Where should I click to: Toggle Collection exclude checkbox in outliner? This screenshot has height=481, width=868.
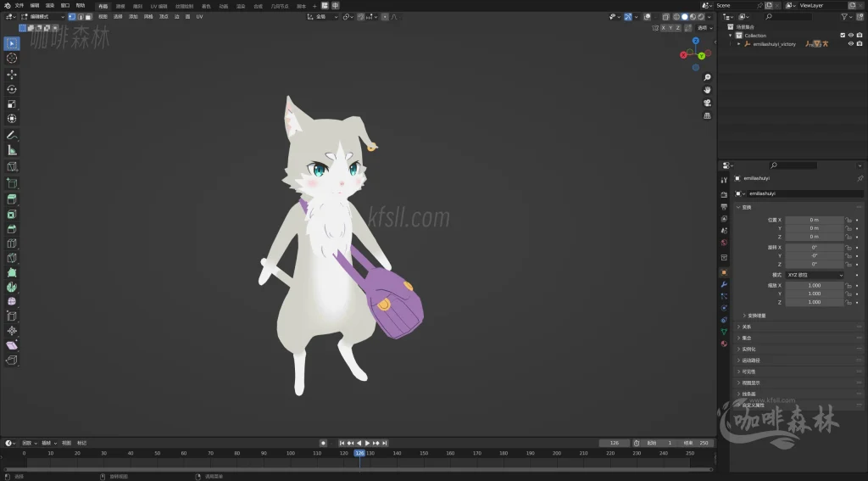[x=843, y=35]
